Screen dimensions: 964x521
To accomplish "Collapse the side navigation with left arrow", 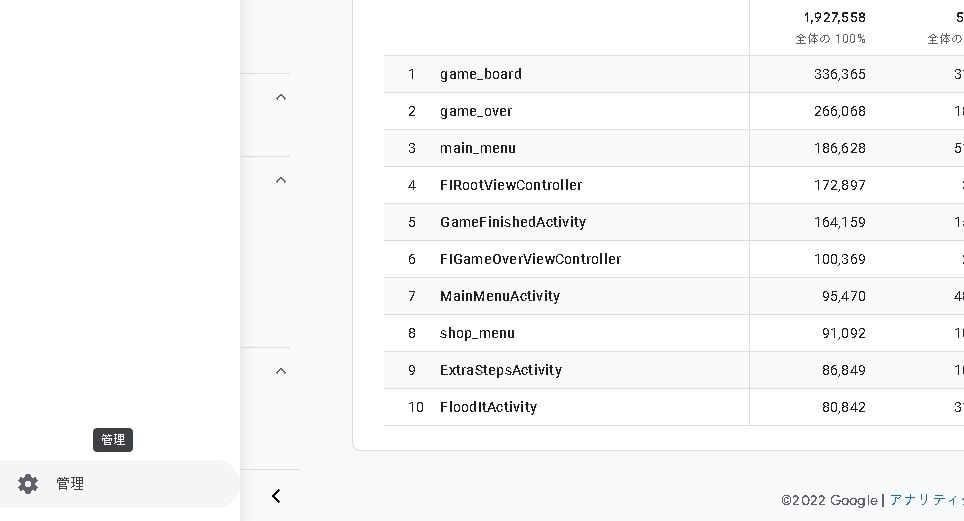I will [276, 496].
